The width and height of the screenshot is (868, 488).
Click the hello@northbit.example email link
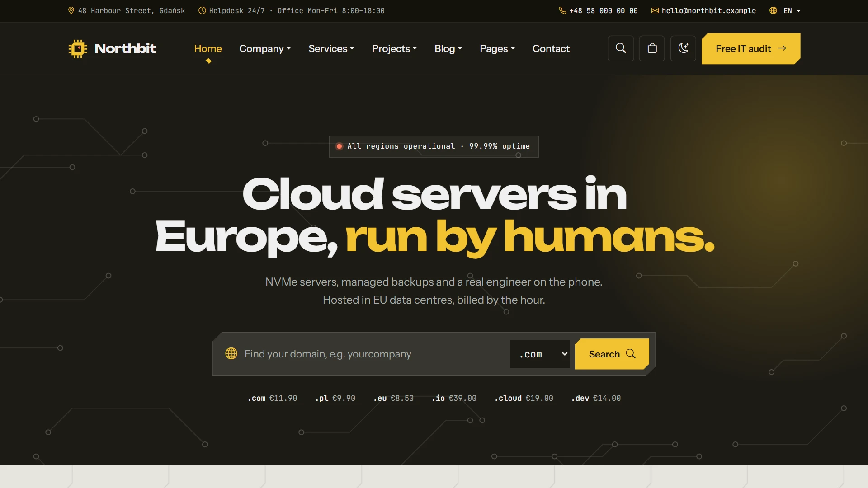coord(708,10)
